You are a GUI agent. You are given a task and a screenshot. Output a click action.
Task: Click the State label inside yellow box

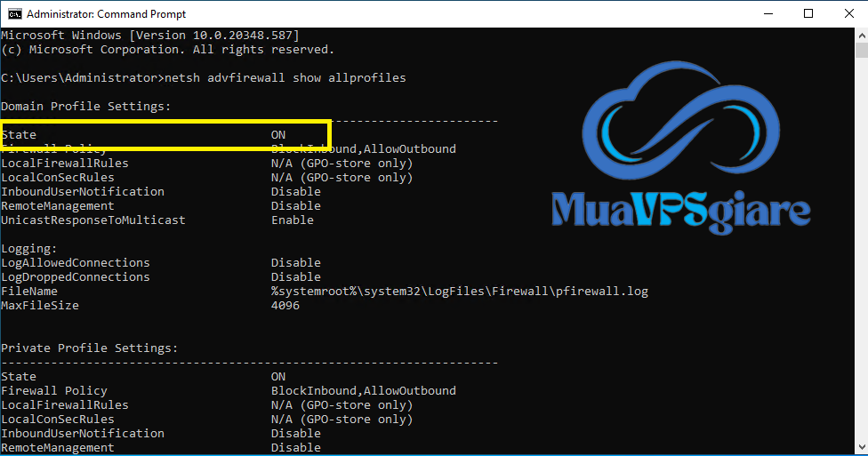19,135
